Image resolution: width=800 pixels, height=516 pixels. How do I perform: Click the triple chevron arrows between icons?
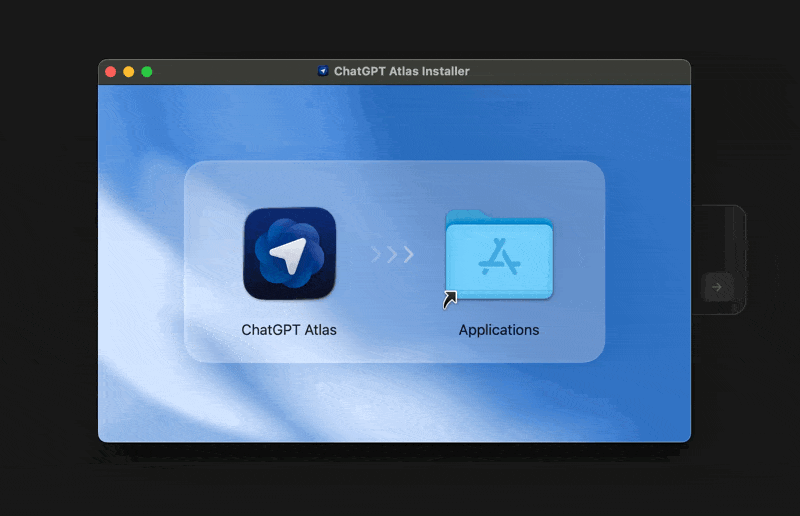tap(392, 254)
